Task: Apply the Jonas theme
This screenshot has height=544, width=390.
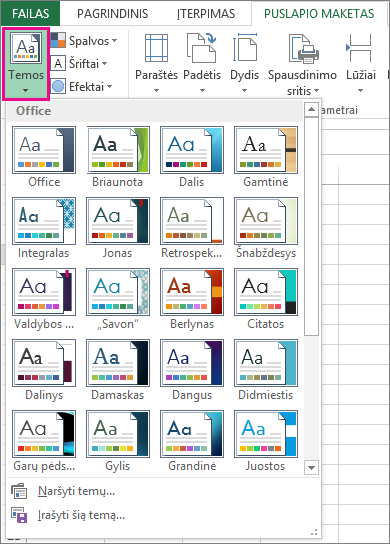Action: [118, 228]
